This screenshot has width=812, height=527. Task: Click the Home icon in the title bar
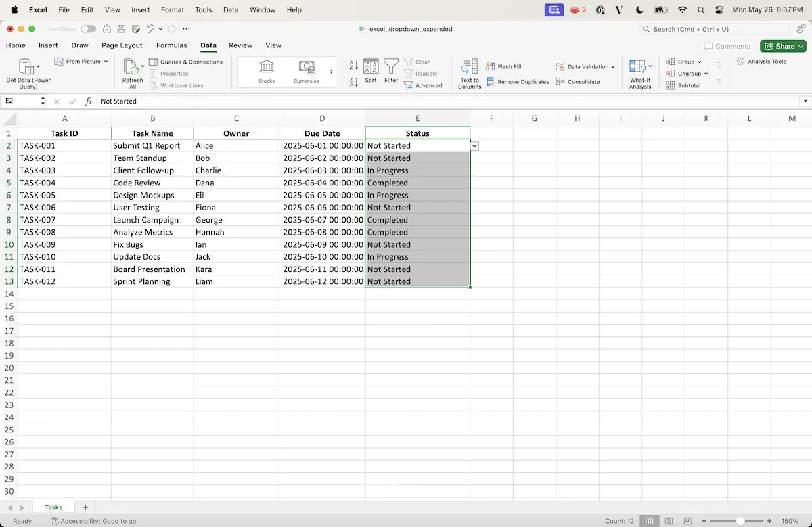click(x=107, y=29)
